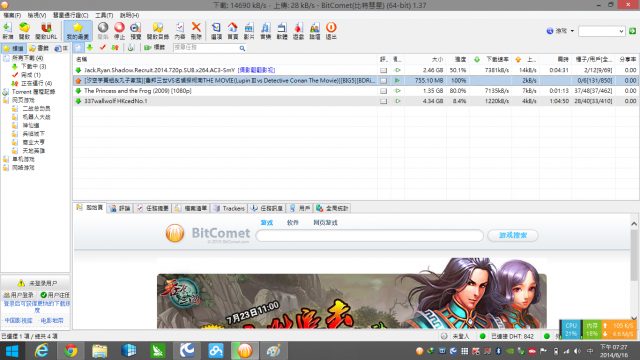Click the 音樂 (Music) toolbar icon

tap(265, 31)
